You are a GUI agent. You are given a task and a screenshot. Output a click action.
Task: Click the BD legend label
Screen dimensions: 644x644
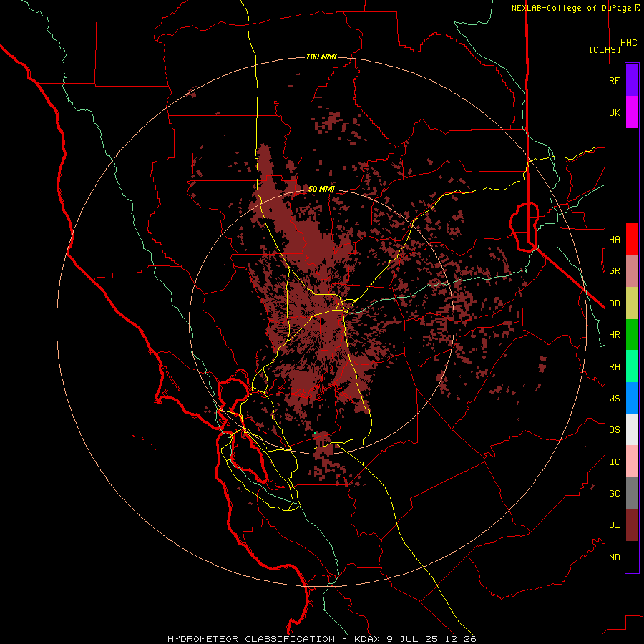click(614, 303)
